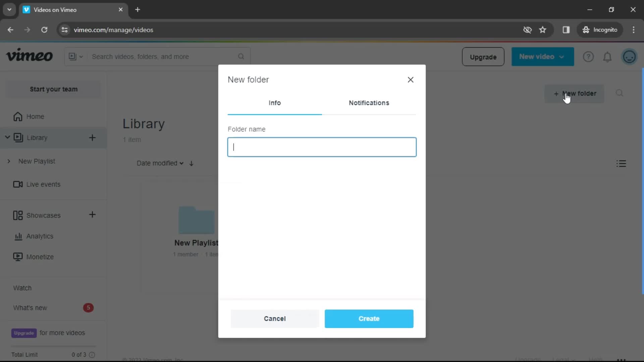
Task: View site information icon in address bar
Action: (x=64, y=30)
